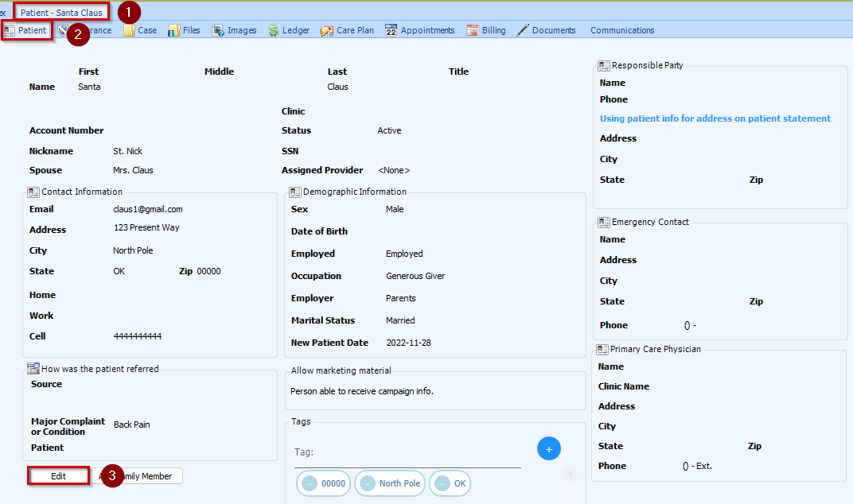Open the Care Plan tab

pos(347,30)
